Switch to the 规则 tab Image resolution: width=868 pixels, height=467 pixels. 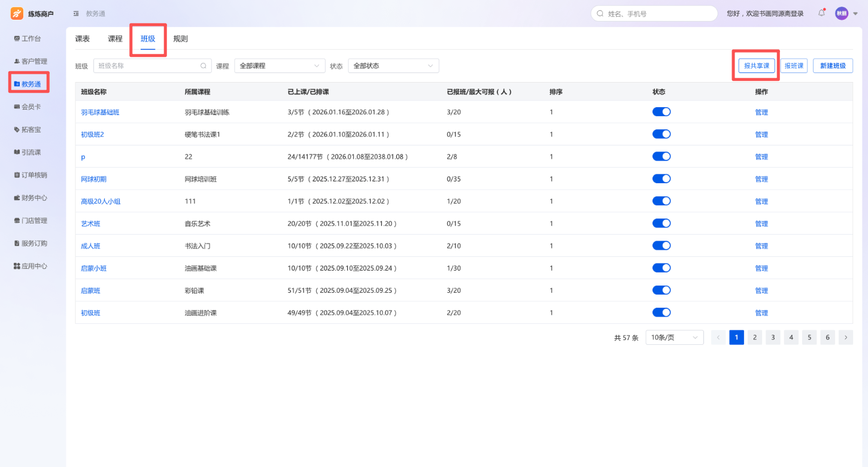180,39
